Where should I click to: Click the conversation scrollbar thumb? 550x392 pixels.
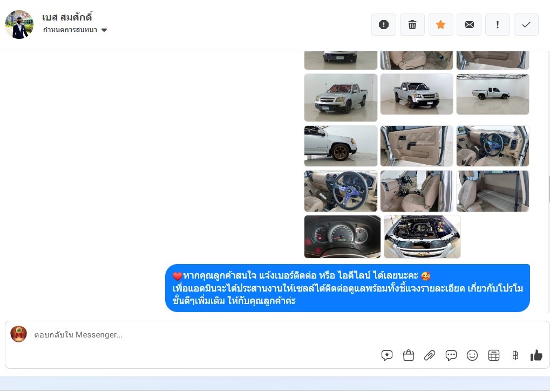pos(548,190)
